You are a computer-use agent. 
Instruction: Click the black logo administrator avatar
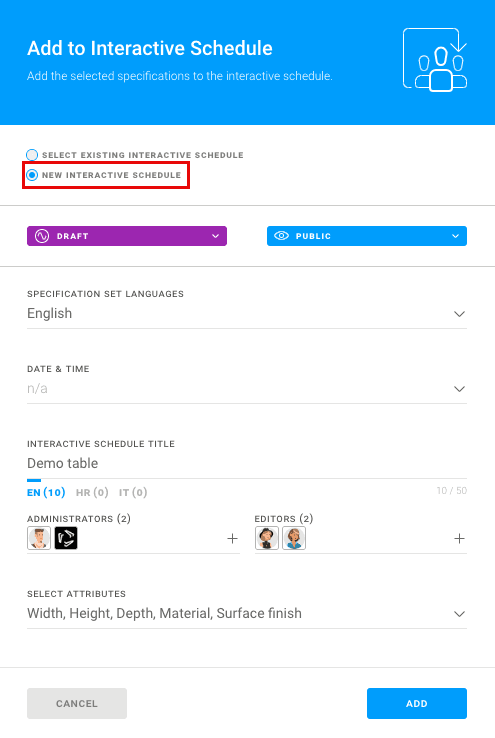(x=66, y=538)
